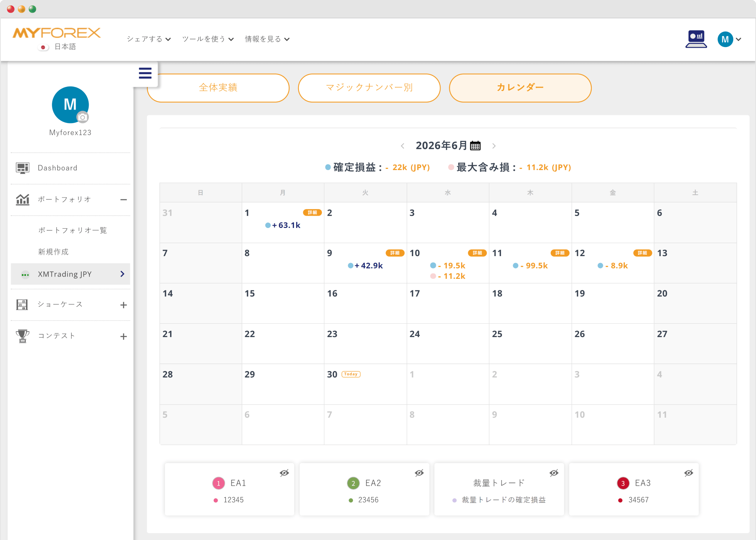Open the calendar date picker icon
756x540 pixels.
click(475, 145)
